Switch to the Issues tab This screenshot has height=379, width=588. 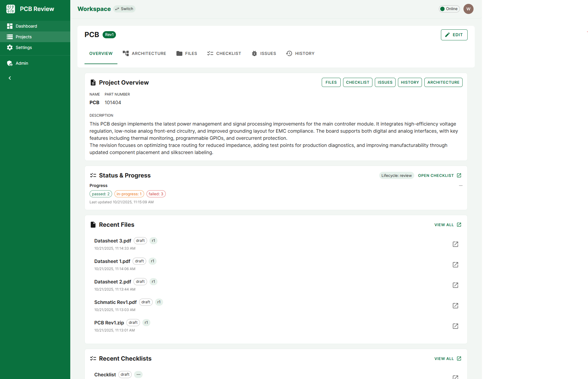point(264,53)
